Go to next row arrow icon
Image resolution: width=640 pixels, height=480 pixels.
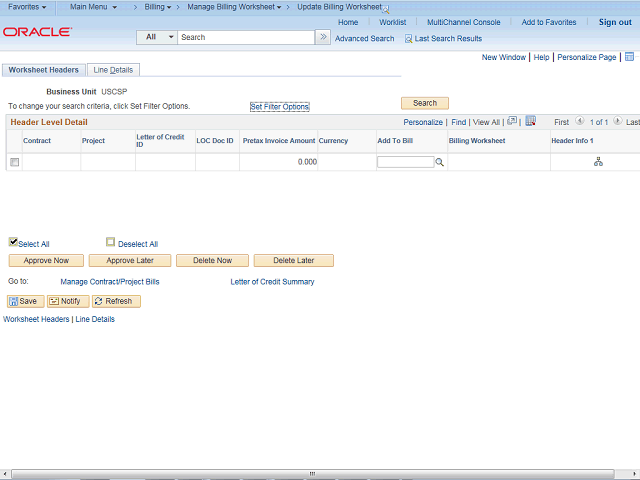coord(618,121)
